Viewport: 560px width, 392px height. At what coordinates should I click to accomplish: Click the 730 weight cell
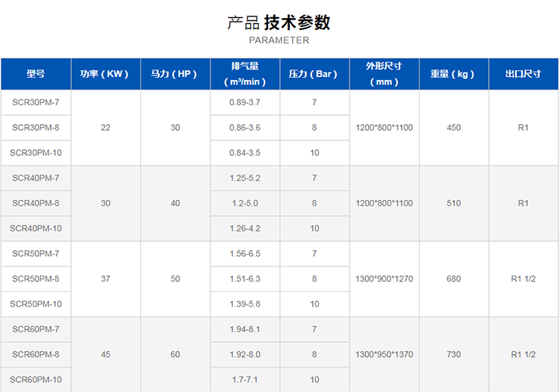pyautogui.click(x=453, y=355)
